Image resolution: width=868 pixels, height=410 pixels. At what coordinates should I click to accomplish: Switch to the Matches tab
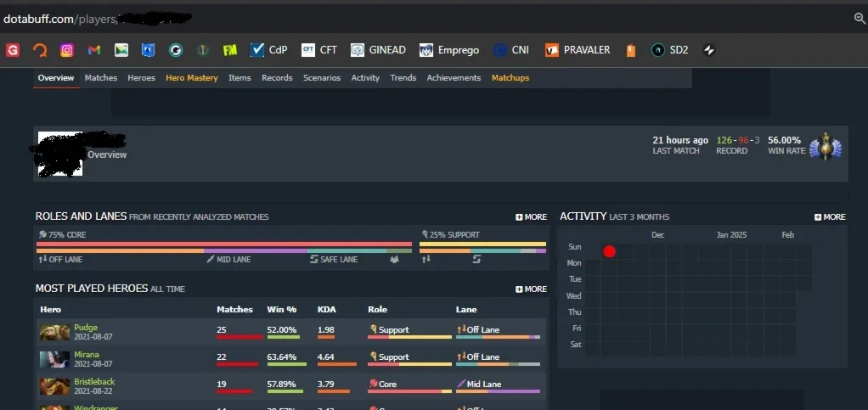click(101, 78)
